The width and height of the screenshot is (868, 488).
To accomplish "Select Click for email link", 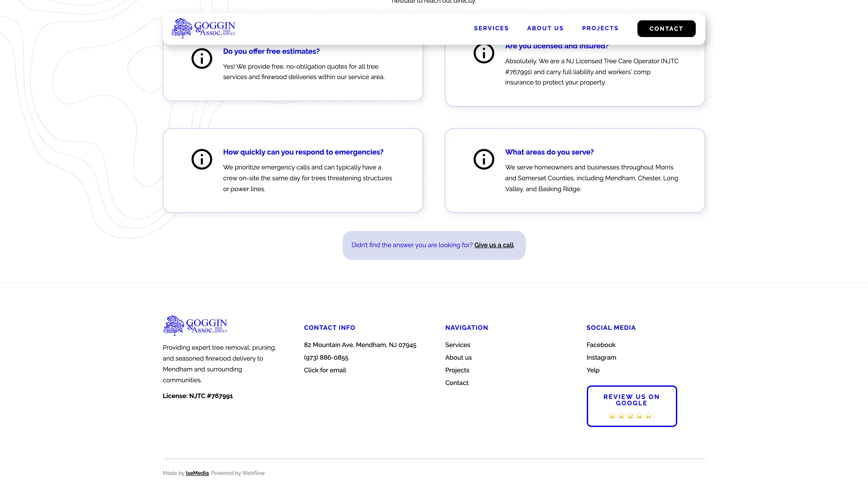I will (x=325, y=370).
